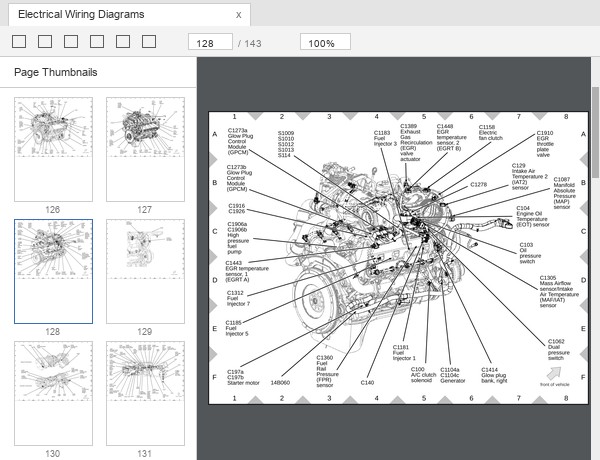Click the Page Thumbnails panel heading

(55, 72)
